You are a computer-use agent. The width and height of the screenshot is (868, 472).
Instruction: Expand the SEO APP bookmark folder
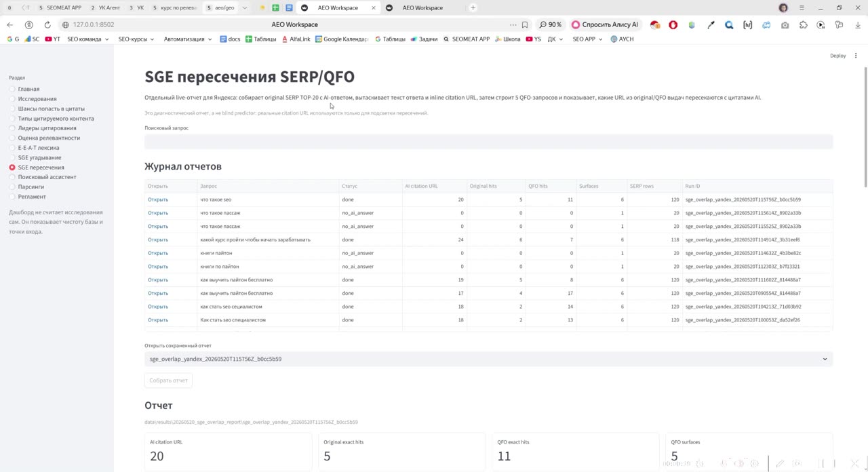pyautogui.click(x=588, y=39)
